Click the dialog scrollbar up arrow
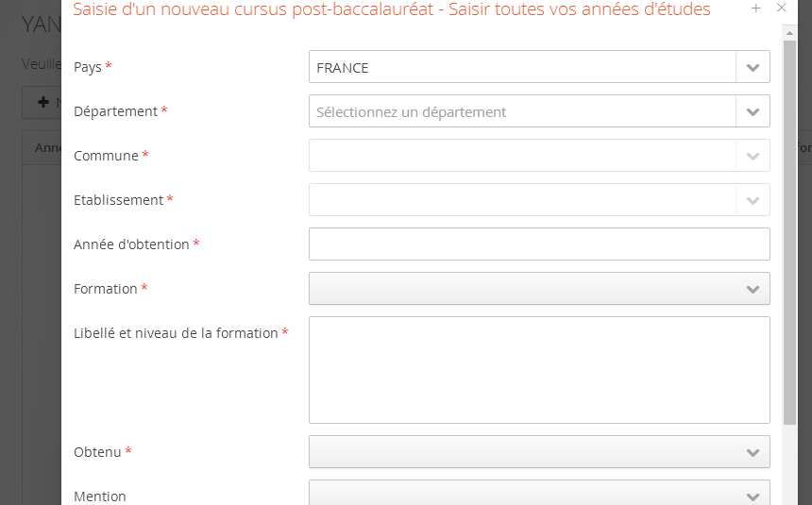The width and height of the screenshot is (812, 505). (789, 33)
